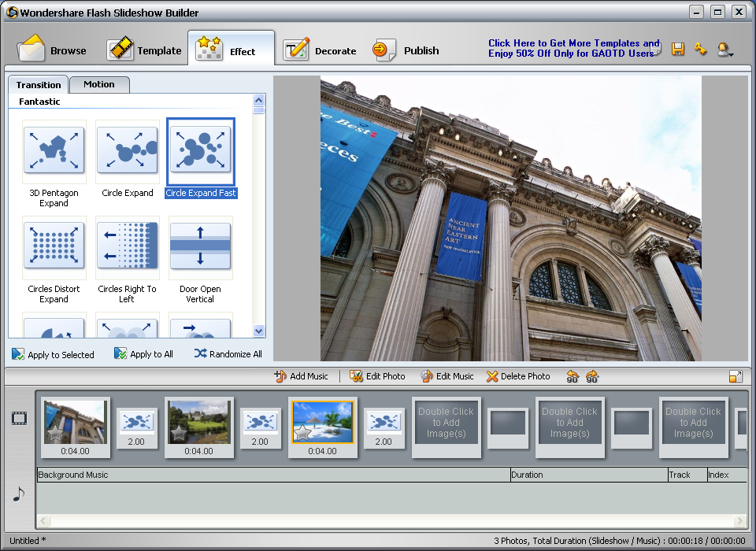Click Delete Photo in the toolbar
This screenshot has height=551, width=756.
point(518,376)
